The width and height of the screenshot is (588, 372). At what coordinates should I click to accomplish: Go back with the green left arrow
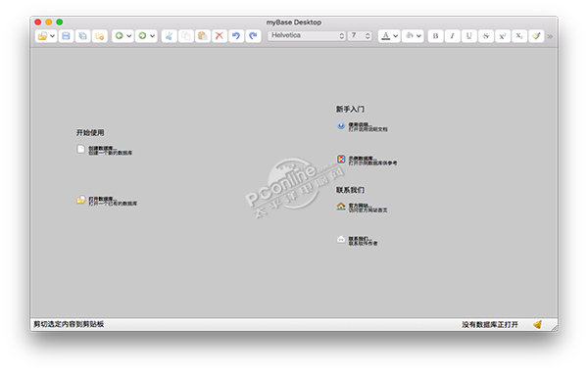[119, 36]
